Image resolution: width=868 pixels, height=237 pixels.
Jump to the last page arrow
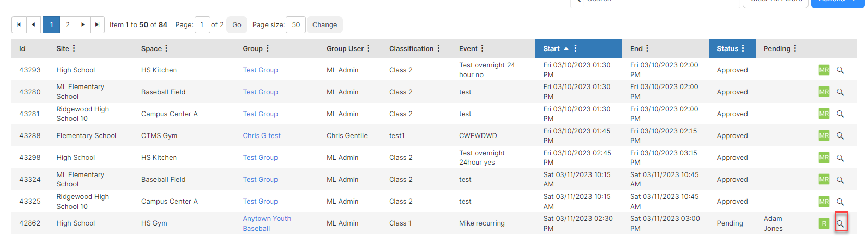pos(98,24)
